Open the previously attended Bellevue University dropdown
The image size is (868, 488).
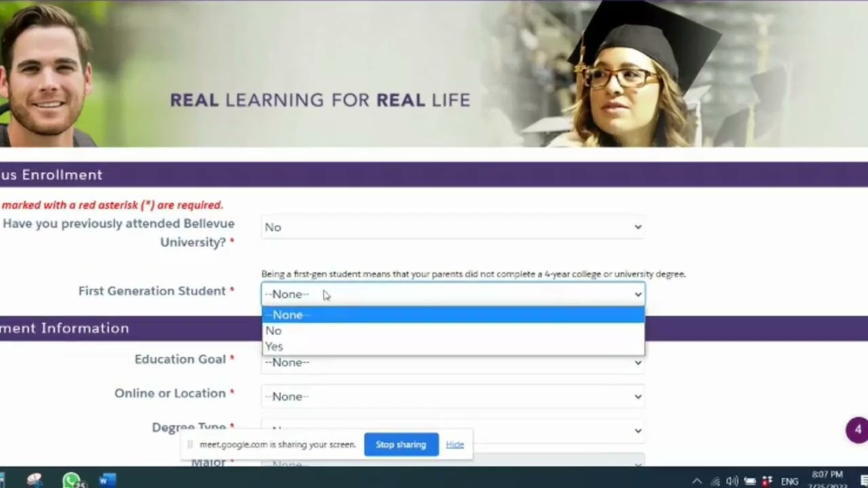click(453, 227)
